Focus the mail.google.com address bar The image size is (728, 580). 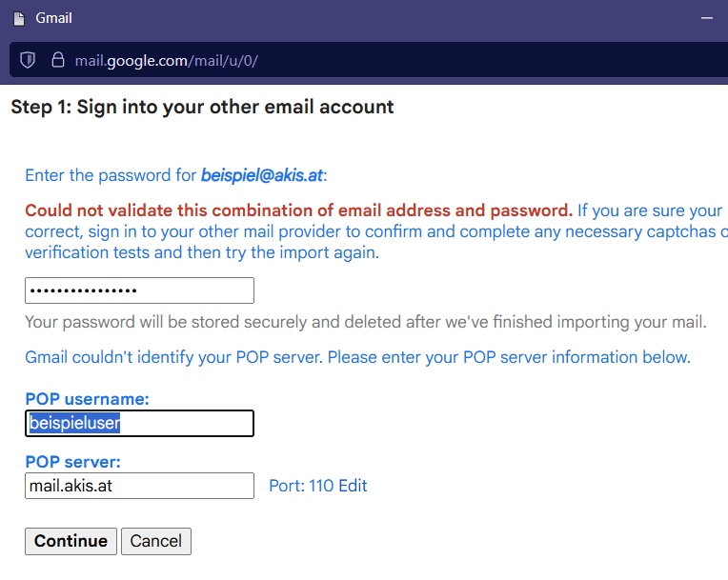(166, 61)
